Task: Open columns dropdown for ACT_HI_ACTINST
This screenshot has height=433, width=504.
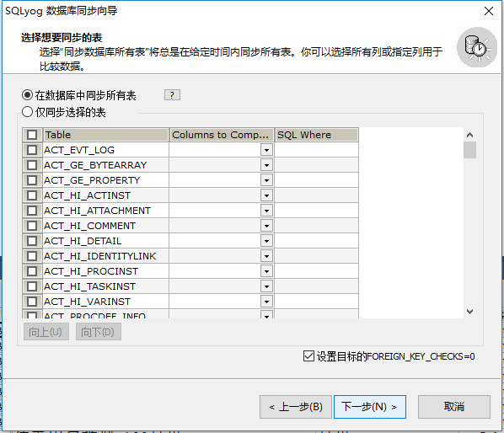Action: [266, 195]
